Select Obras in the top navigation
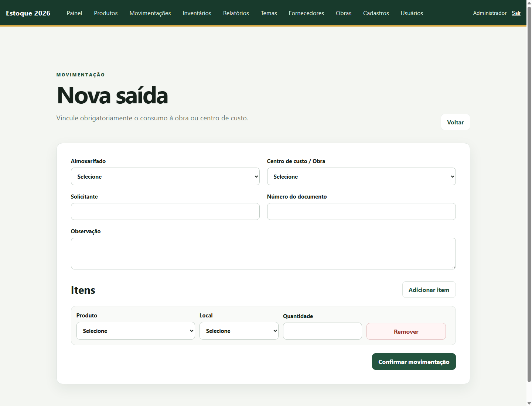This screenshot has width=532, height=406. (x=344, y=13)
